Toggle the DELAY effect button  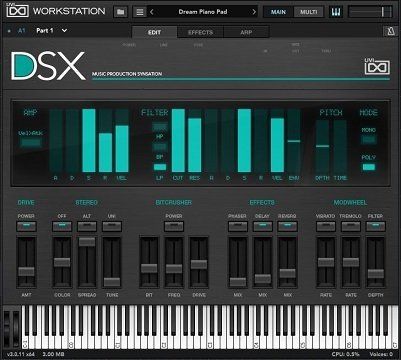tap(263, 226)
